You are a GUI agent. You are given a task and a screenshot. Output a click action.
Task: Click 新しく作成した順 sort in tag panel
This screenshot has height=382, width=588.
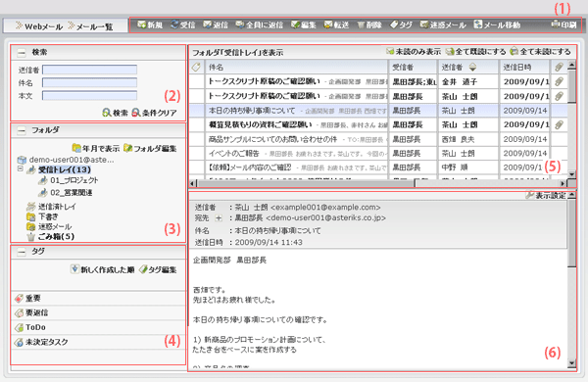(x=102, y=269)
